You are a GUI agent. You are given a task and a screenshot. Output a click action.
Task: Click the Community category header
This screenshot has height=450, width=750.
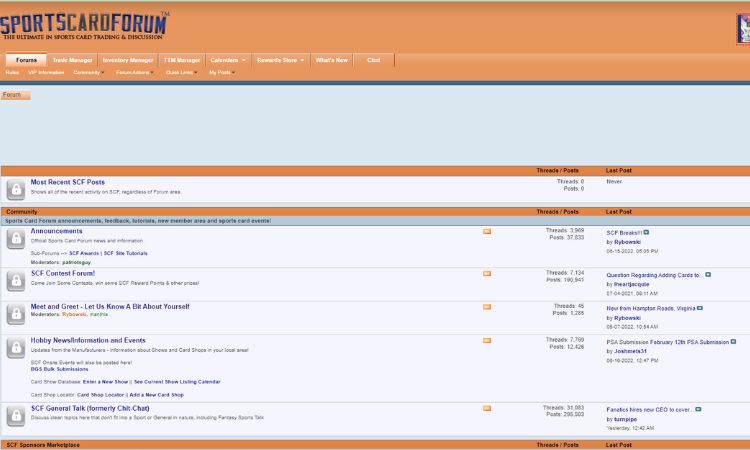pyautogui.click(x=22, y=212)
